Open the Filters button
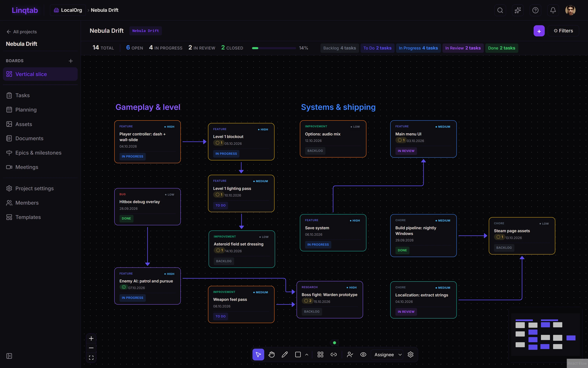Viewport: 588px width, 368px height. point(563,31)
